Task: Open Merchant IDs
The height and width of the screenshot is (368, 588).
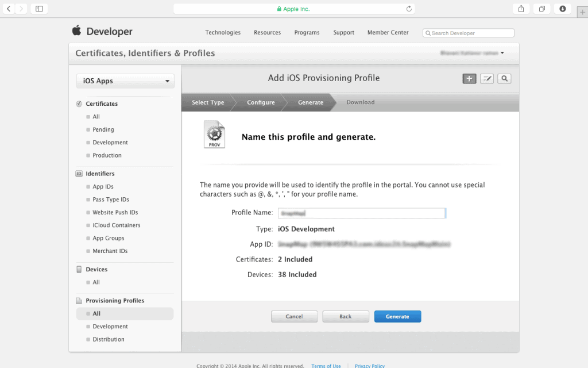Action: 110,251
